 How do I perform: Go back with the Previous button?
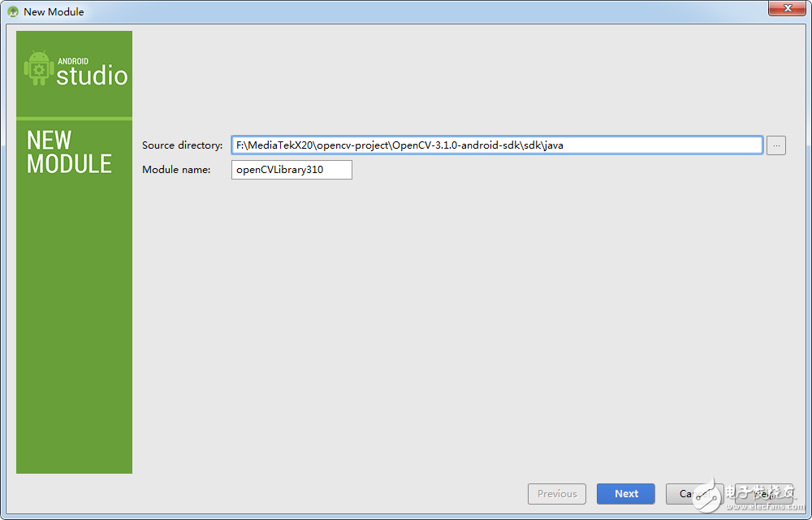557,493
